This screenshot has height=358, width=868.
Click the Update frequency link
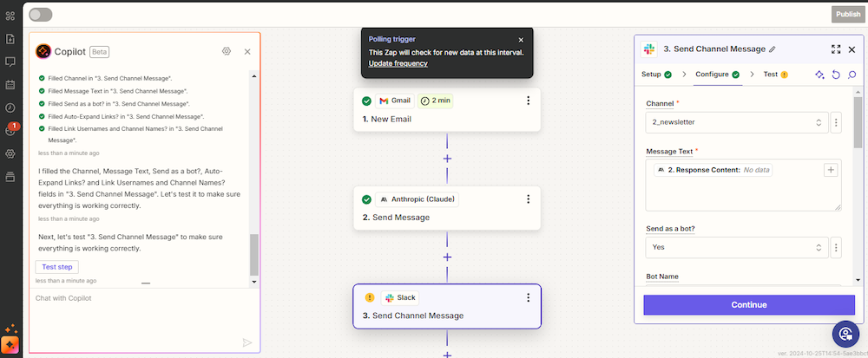(x=398, y=63)
